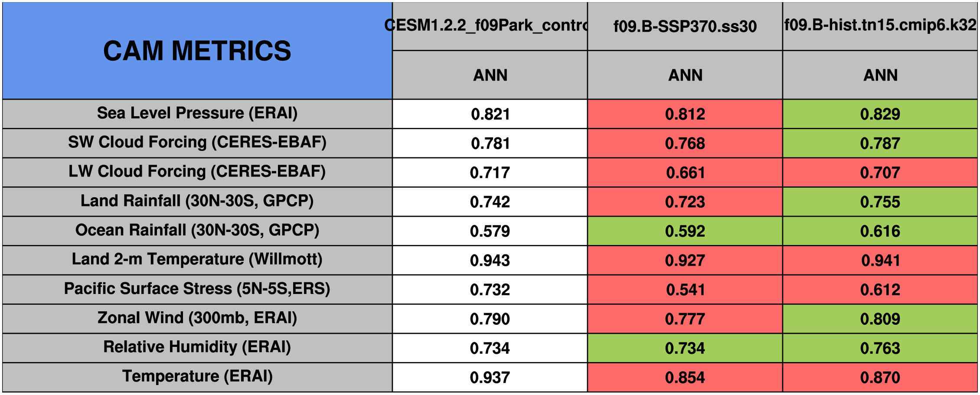The width and height of the screenshot is (980, 395).
Task: Click the Relative Humidity (ERAI) row label
Action: (x=197, y=348)
